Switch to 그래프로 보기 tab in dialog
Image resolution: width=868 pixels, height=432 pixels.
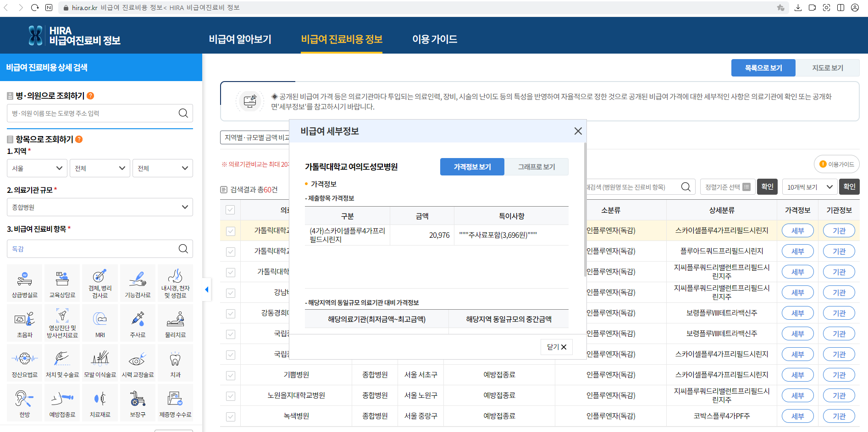(x=536, y=167)
